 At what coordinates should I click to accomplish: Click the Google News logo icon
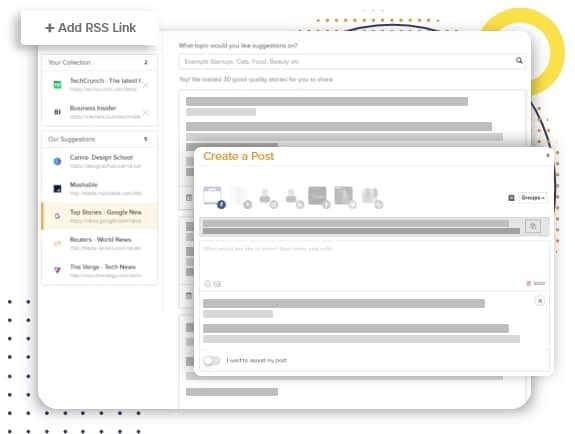(58, 216)
